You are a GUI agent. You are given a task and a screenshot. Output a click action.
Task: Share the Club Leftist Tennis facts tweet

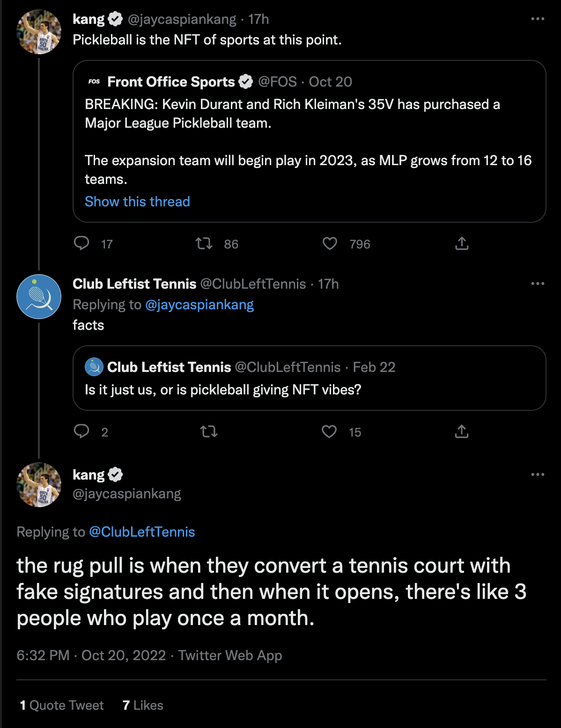click(x=462, y=431)
